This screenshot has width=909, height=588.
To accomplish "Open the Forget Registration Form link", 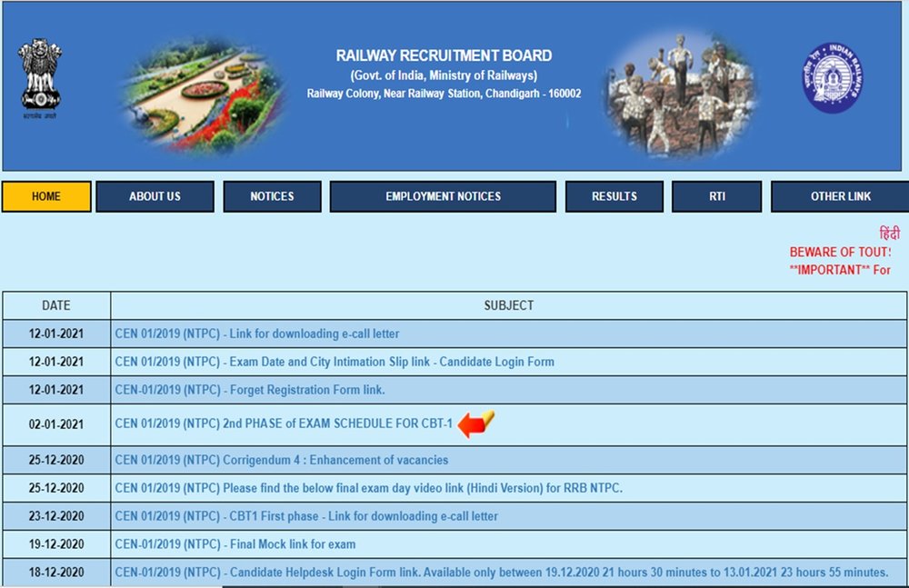I will [250, 390].
